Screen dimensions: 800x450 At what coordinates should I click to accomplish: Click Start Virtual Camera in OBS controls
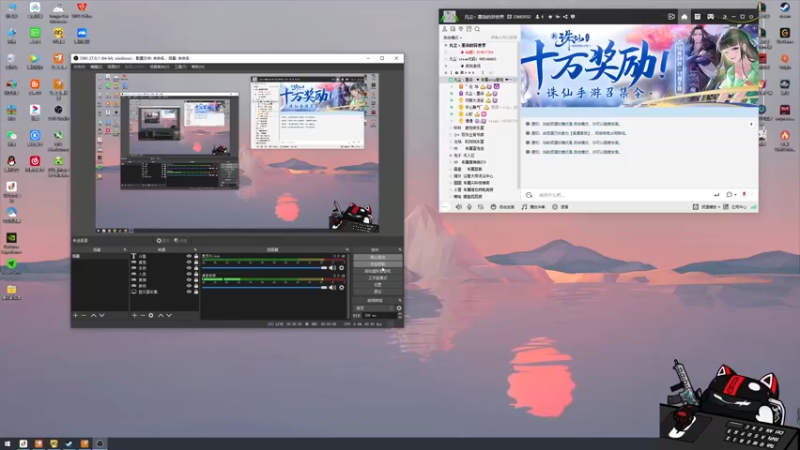click(x=378, y=271)
